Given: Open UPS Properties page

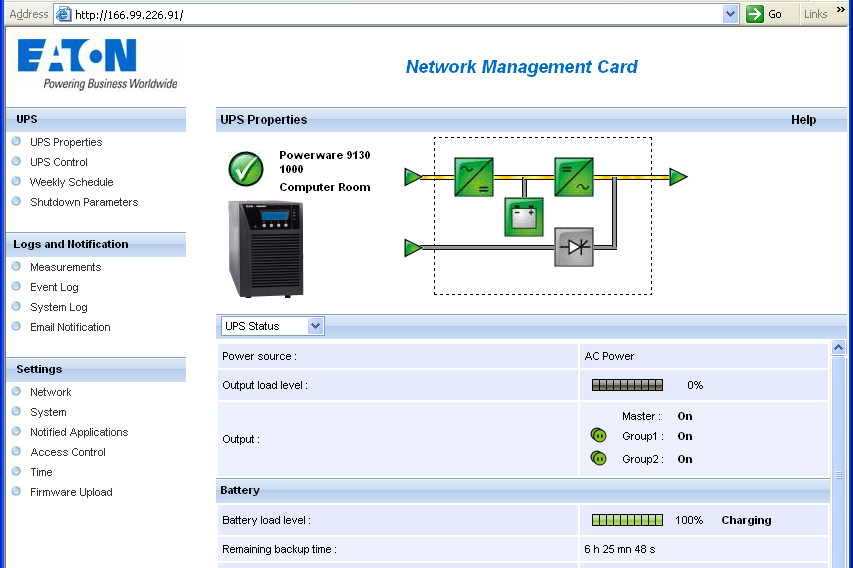Looking at the screenshot, I should (66, 142).
